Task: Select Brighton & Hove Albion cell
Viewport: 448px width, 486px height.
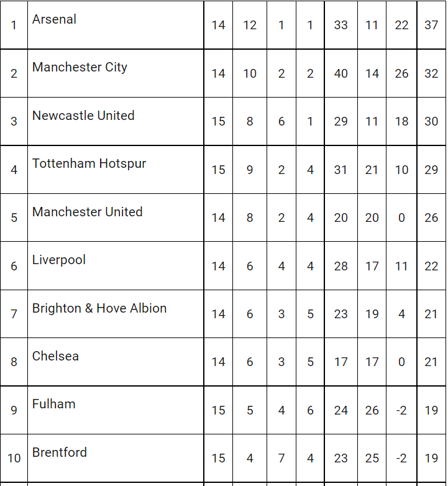Action: tap(116, 314)
